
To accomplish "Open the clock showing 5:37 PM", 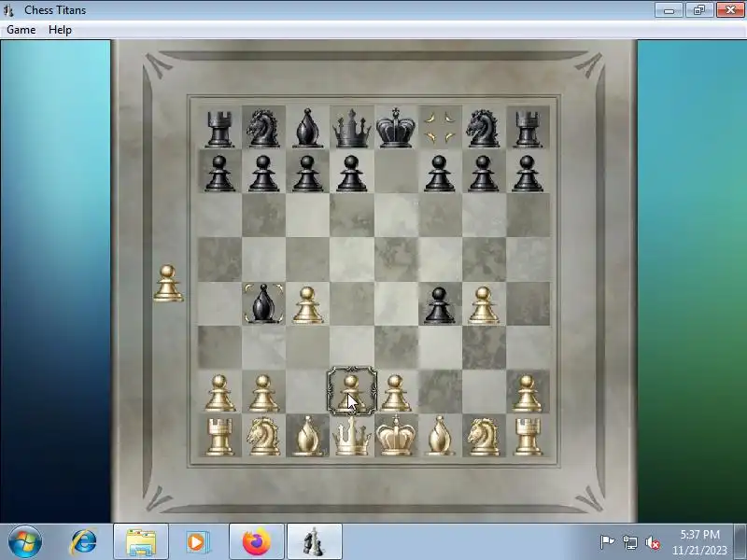I will click(x=699, y=542).
